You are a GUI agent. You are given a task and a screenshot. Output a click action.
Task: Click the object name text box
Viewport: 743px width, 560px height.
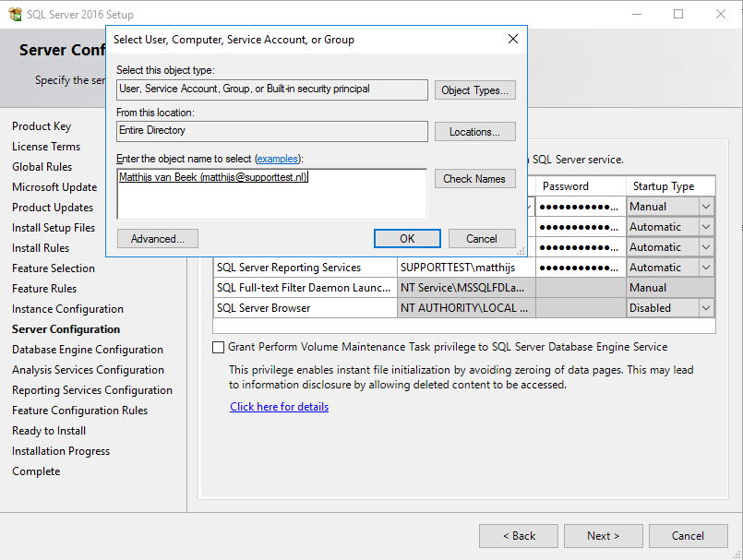pyautogui.click(x=272, y=194)
